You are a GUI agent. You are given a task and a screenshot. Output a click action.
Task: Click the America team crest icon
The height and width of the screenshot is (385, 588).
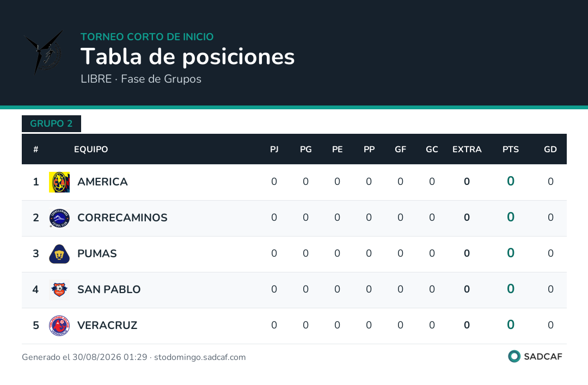coord(59,182)
